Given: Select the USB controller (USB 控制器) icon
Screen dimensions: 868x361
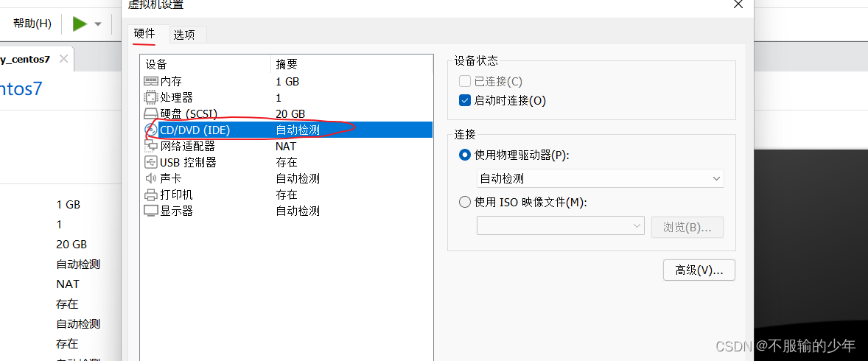Looking at the screenshot, I should 150,162.
